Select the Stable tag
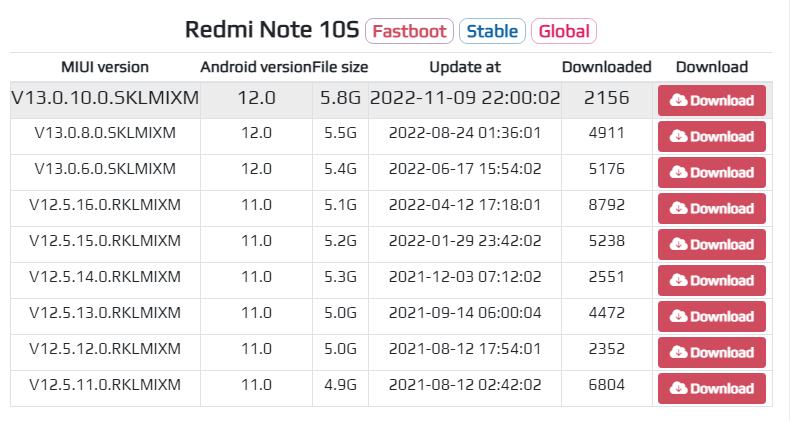Screen dimensions: 790x421 (492, 31)
